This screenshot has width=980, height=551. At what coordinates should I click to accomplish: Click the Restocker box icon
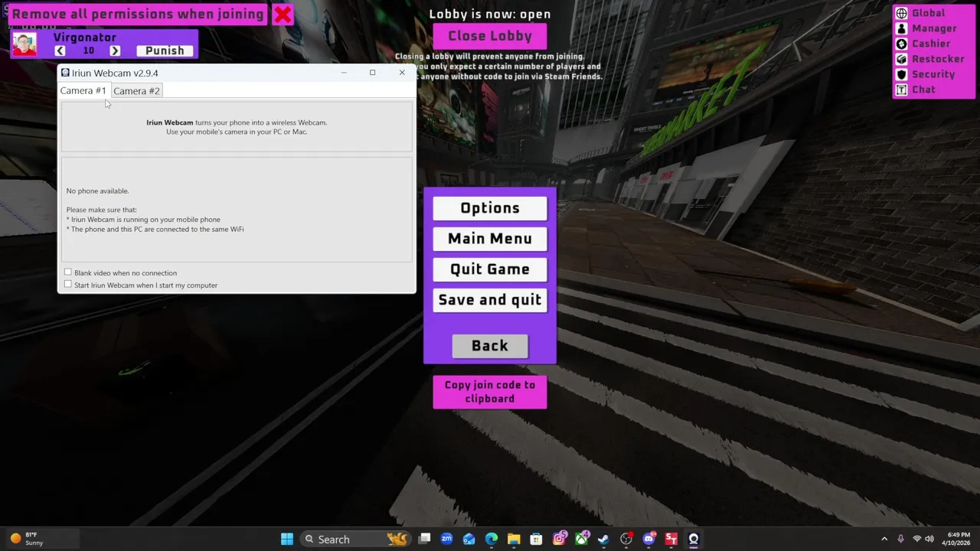tap(901, 59)
